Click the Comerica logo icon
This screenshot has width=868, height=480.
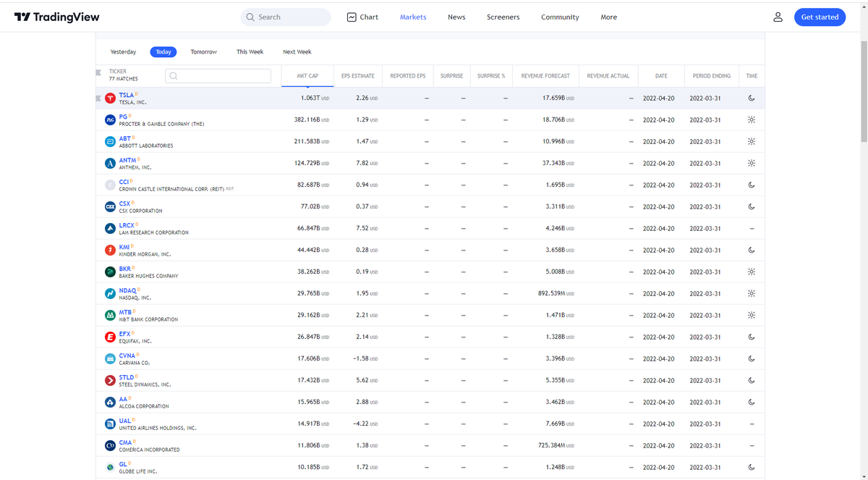click(x=110, y=445)
